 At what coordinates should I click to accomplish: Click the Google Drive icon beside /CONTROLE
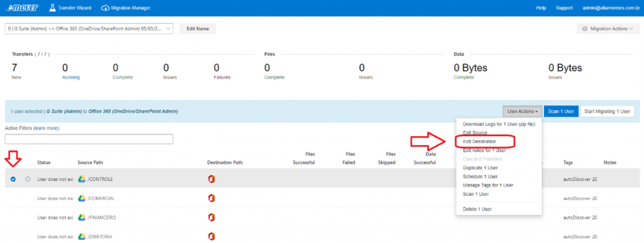pyautogui.click(x=82, y=179)
